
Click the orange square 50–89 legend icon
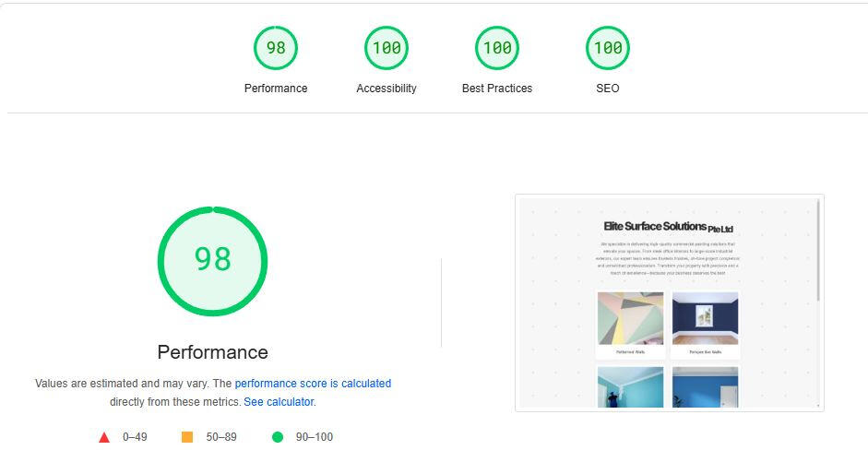187,437
